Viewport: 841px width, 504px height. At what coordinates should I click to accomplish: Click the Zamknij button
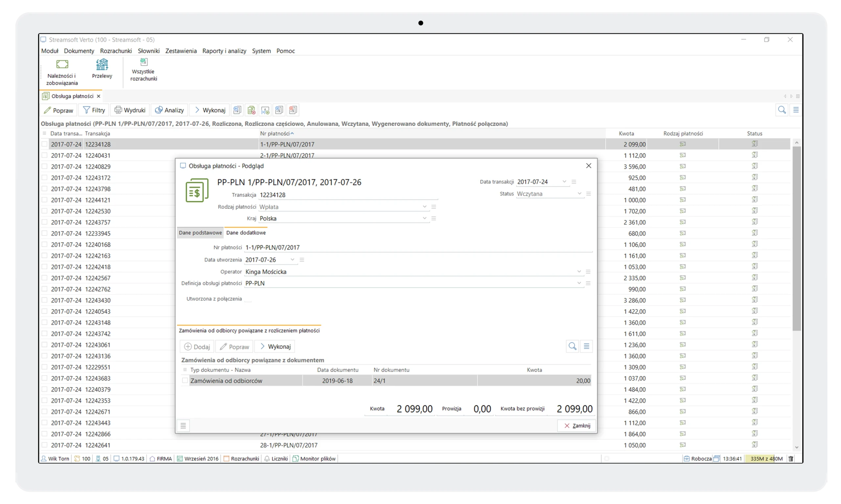[576, 426]
